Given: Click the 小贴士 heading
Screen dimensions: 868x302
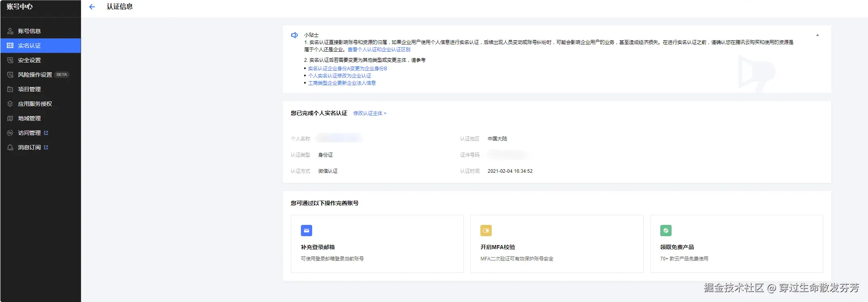Looking at the screenshot, I should pos(311,35).
